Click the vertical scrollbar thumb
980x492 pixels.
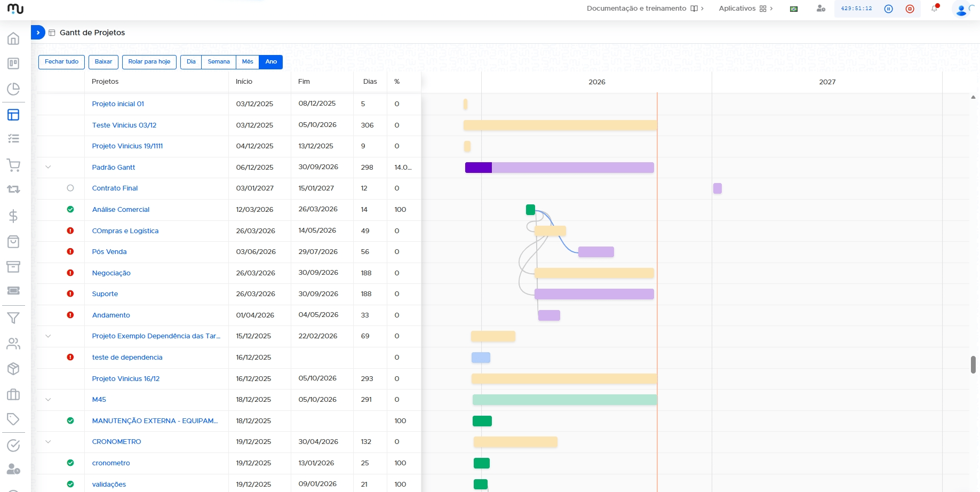(973, 365)
